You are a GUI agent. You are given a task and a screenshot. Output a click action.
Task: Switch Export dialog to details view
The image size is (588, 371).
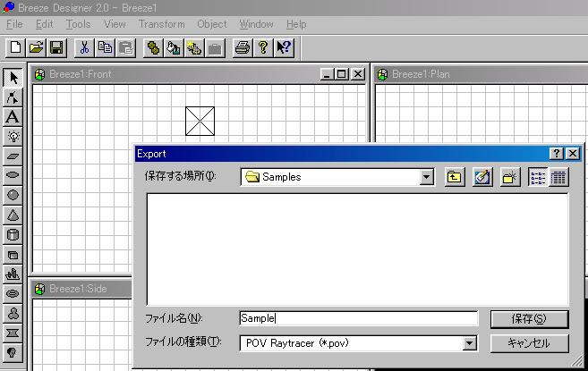[558, 177]
